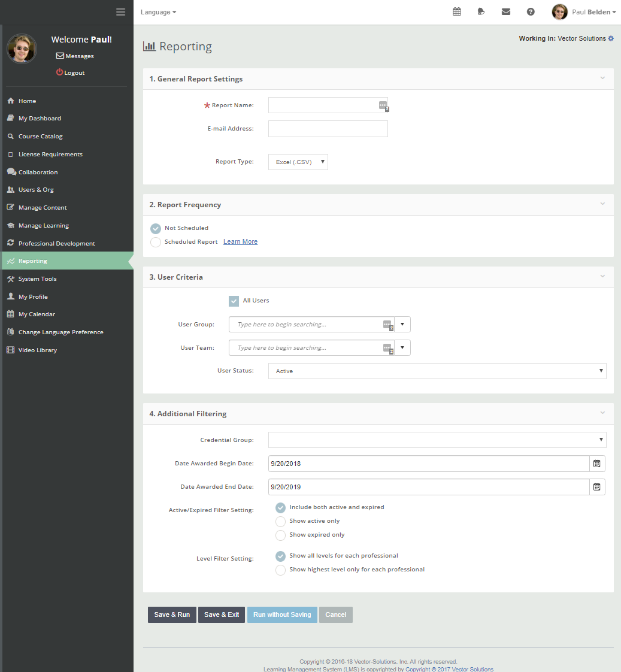The height and width of the screenshot is (672, 621).
Task: Go to Course Catalog in the sidebar
Action: click(x=40, y=137)
